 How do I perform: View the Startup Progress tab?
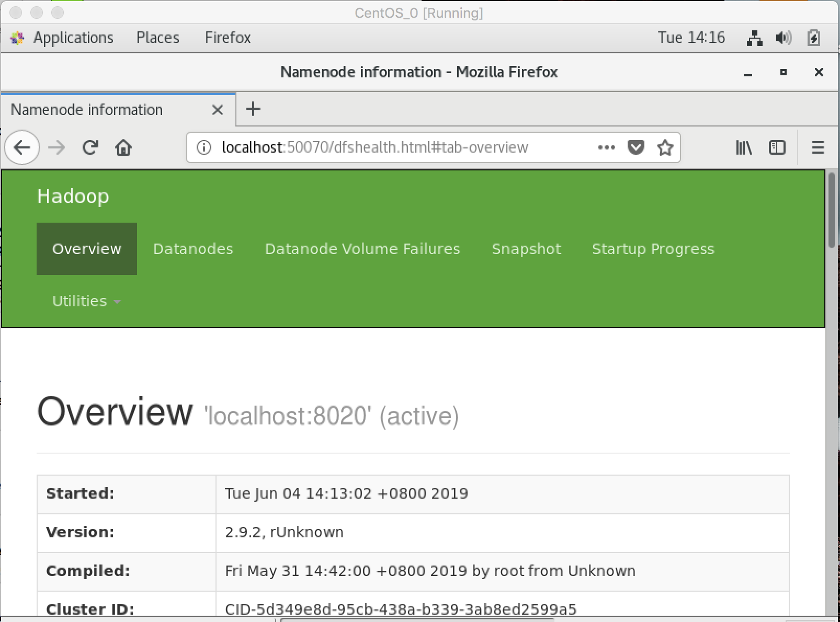(653, 249)
